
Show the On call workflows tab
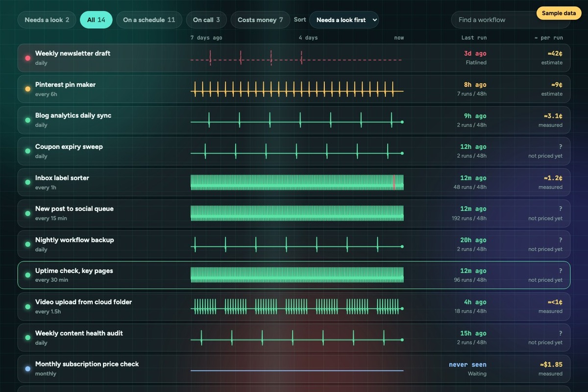tap(206, 20)
